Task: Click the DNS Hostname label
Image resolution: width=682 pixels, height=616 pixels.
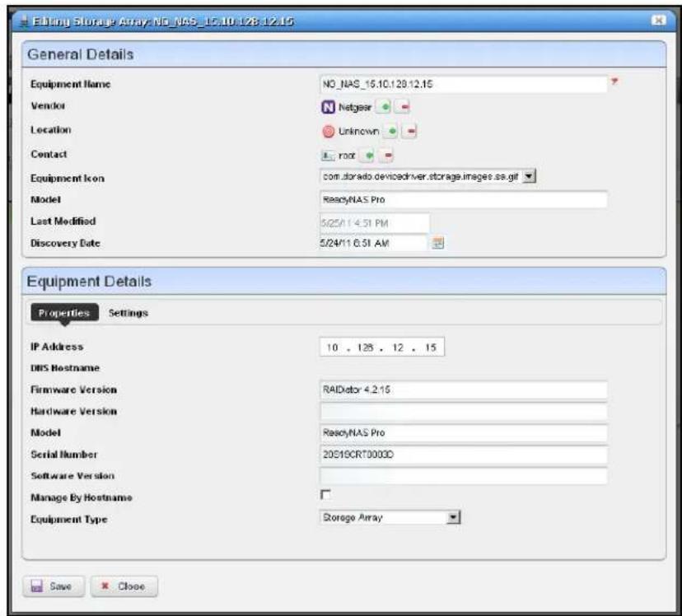Action: click(x=65, y=368)
